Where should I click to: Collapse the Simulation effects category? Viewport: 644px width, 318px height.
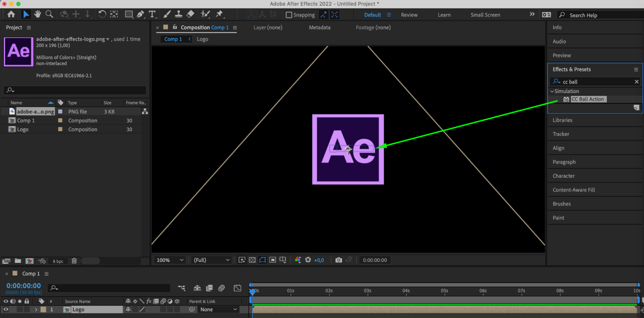pyautogui.click(x=552, y=91)
